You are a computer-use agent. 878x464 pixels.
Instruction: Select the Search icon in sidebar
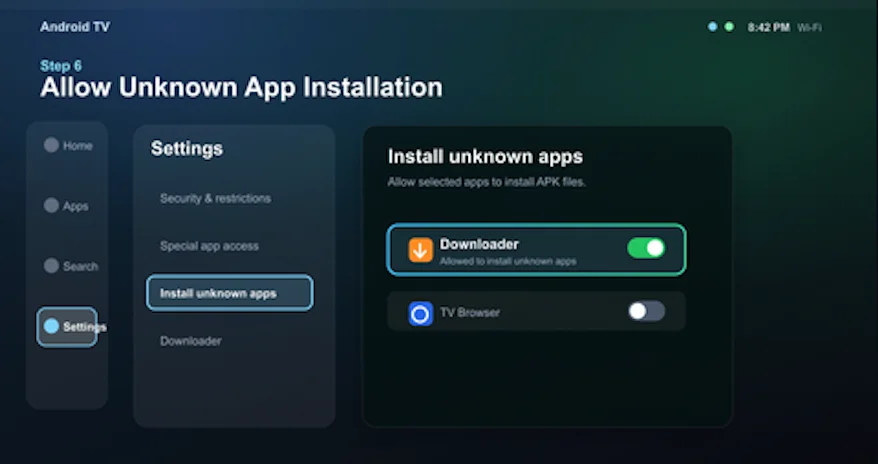click(x=52, y=265)
